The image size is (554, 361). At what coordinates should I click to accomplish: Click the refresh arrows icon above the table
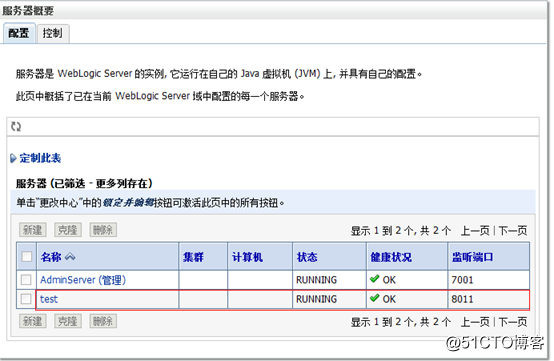click(16, 126)
